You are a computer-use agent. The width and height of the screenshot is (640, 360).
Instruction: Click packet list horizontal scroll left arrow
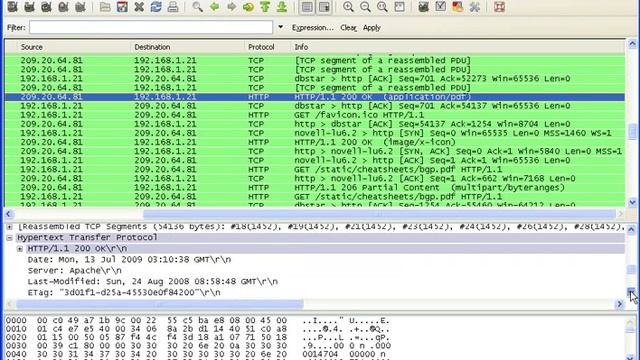tap(9, 214)
